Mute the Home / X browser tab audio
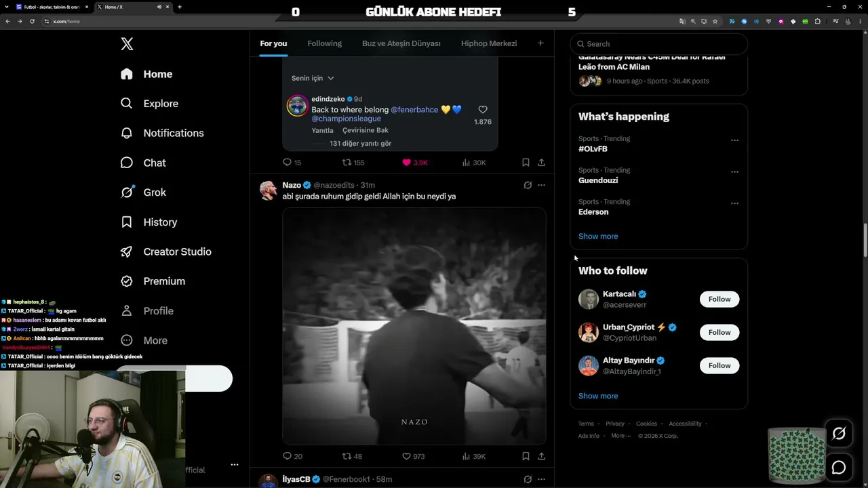The width and height of the screenshot is (868, 488). 159,7
